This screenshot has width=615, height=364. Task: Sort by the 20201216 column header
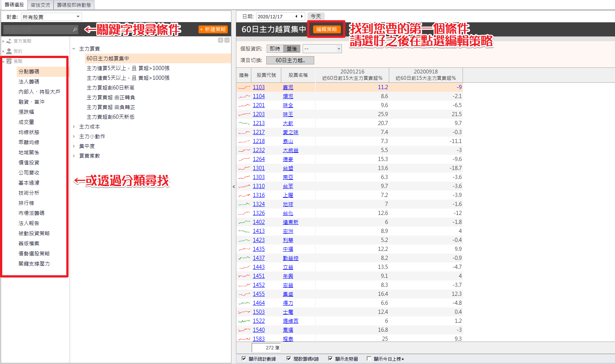(x=352, y=75)
